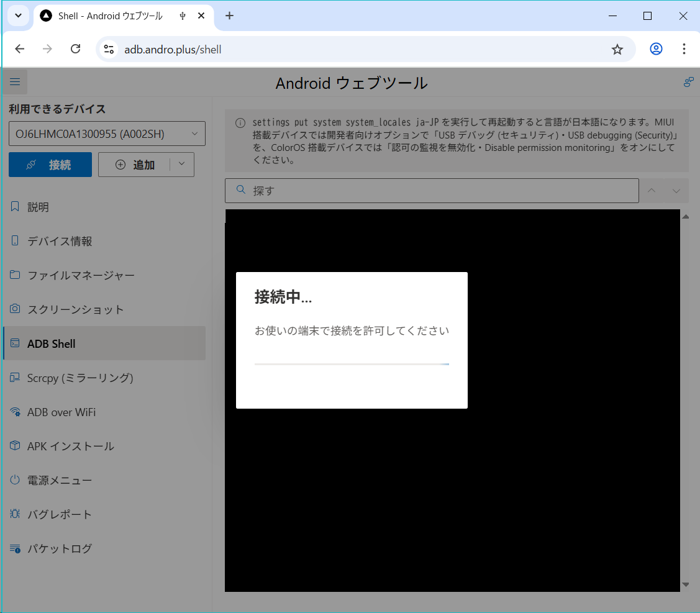Open the Chrome three-dot menu
Screen dimensions: 700x613
point(684,49)
